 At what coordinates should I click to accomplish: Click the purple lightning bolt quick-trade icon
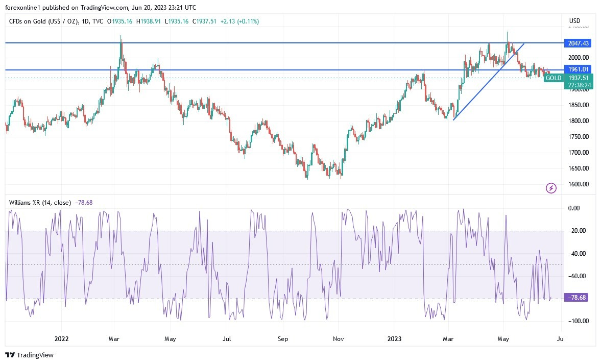[551, 188]
